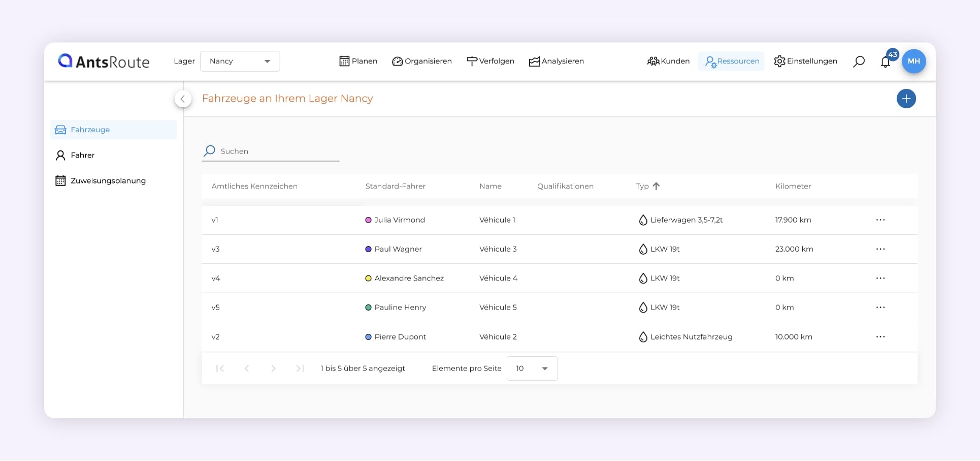Sort by the Typ column header
Viewport: 980px width, 461px height.
(643, 187)
